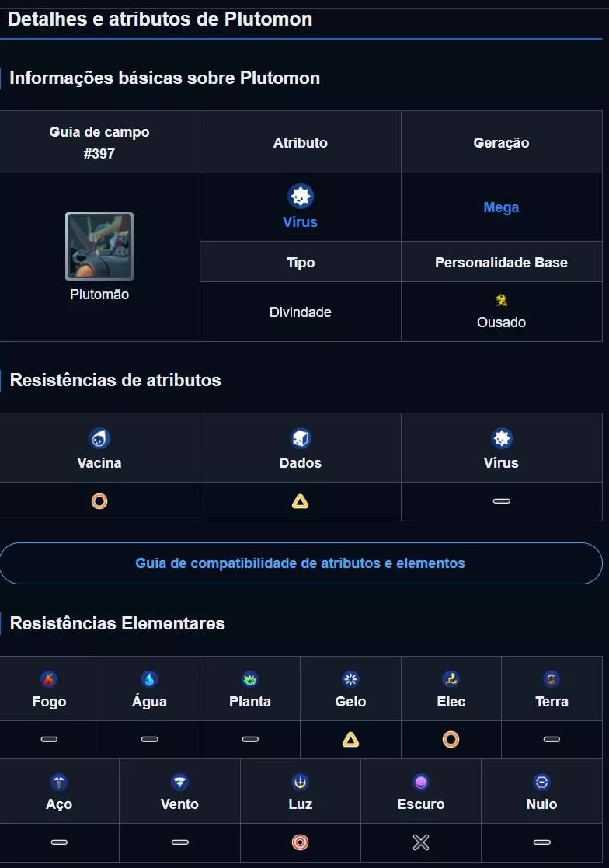Click the Terra element icon
This screenshot has width=609, height=868.
552,679
